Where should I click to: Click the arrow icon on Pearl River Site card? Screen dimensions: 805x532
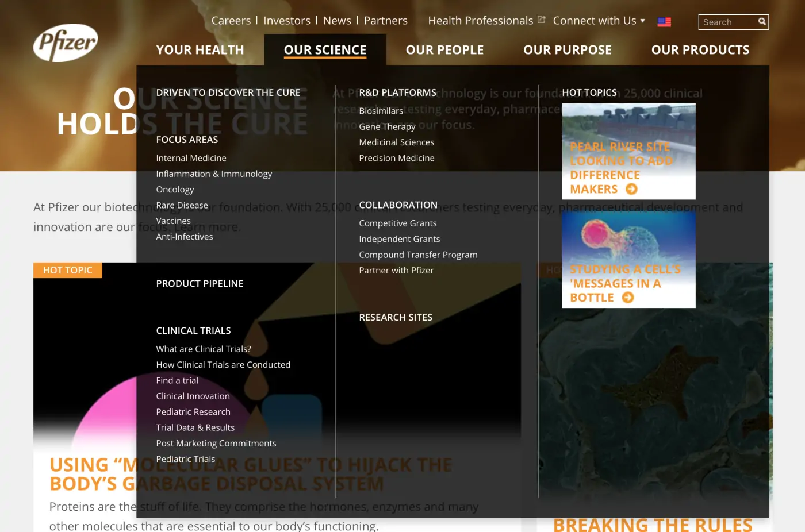click(x=631, y=189)
